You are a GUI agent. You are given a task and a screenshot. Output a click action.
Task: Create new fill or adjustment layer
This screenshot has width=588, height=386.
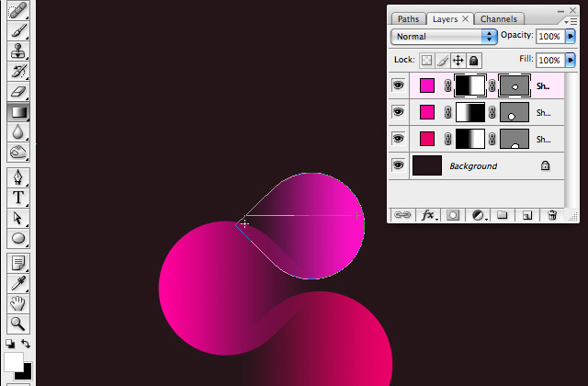(x=478, y=215)
